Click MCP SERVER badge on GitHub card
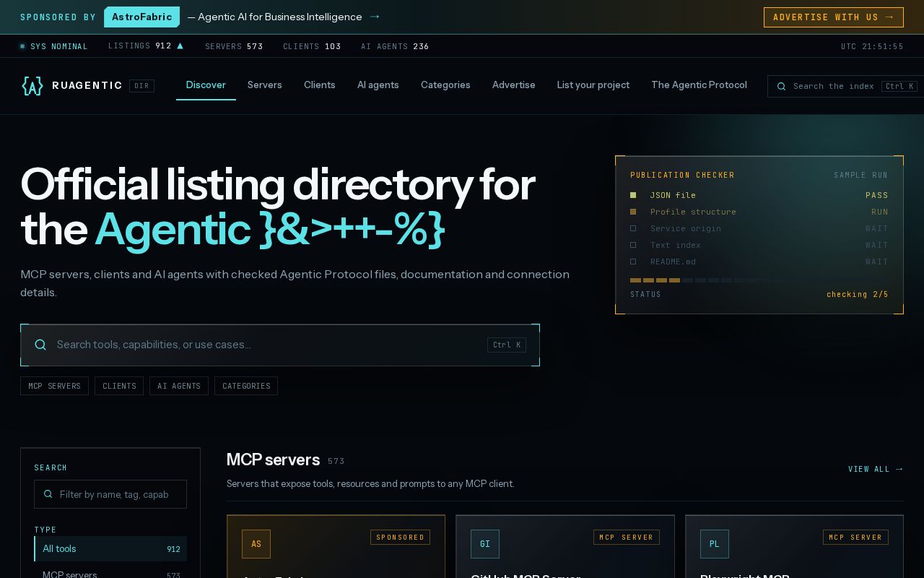The image size is (924, 578). point(627,538)
